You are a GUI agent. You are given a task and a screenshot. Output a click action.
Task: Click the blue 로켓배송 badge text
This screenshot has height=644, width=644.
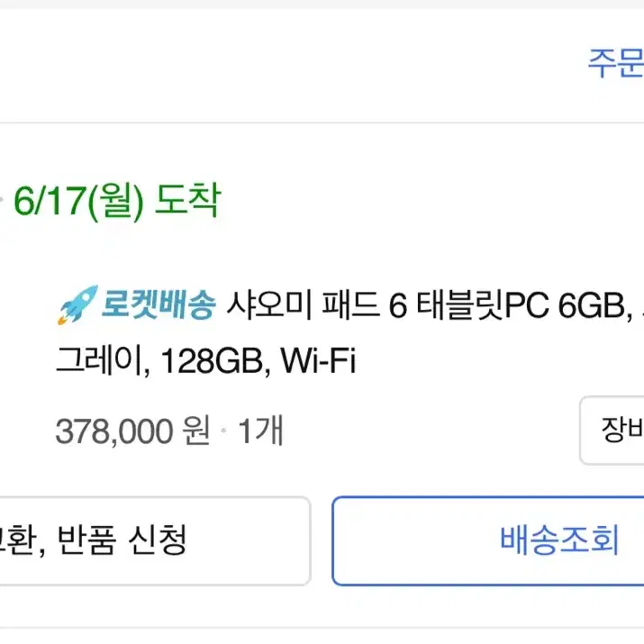159,304
